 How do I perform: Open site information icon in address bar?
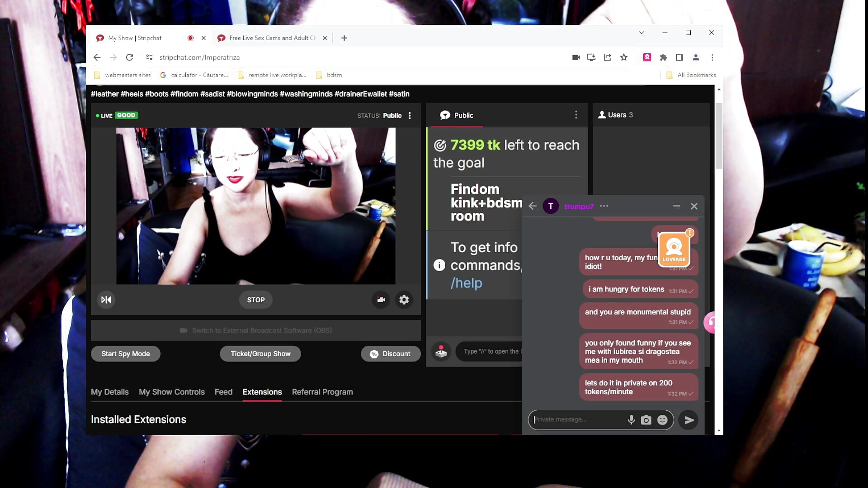tap(149, 57)
